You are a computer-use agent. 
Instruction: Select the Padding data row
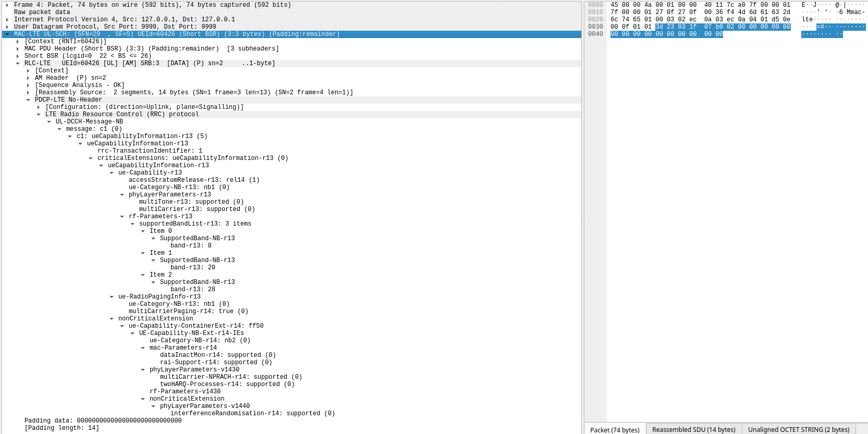[x=103, y=421]
